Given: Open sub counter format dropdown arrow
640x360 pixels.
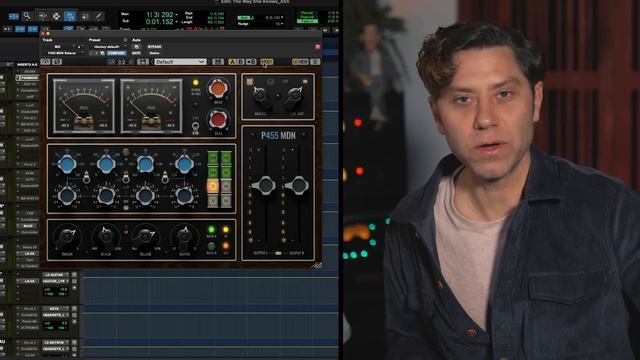Looking at the screenshot, I should click(177, 22).
